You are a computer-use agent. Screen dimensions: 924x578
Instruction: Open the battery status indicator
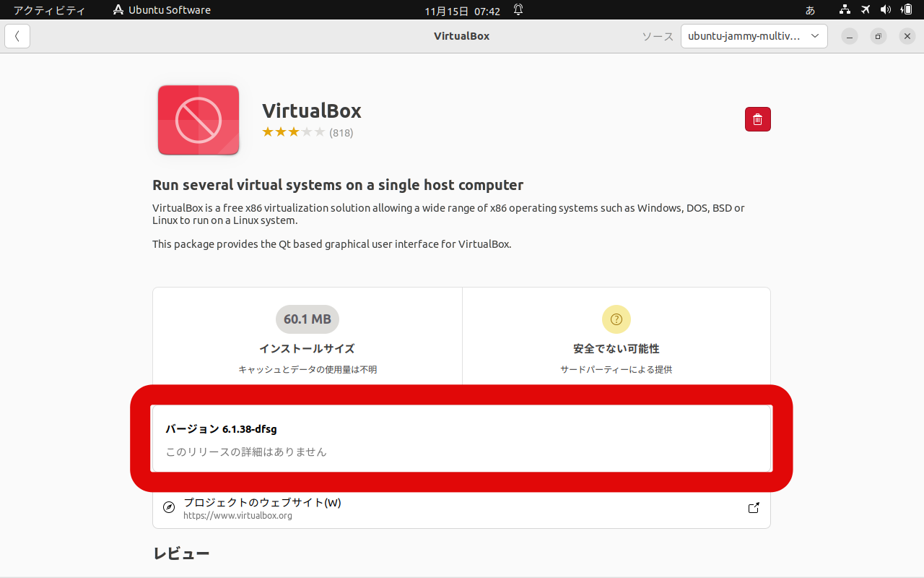point(907,9)
